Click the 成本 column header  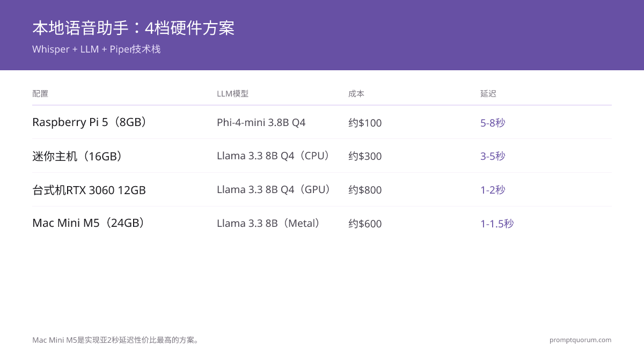point(356,94)
